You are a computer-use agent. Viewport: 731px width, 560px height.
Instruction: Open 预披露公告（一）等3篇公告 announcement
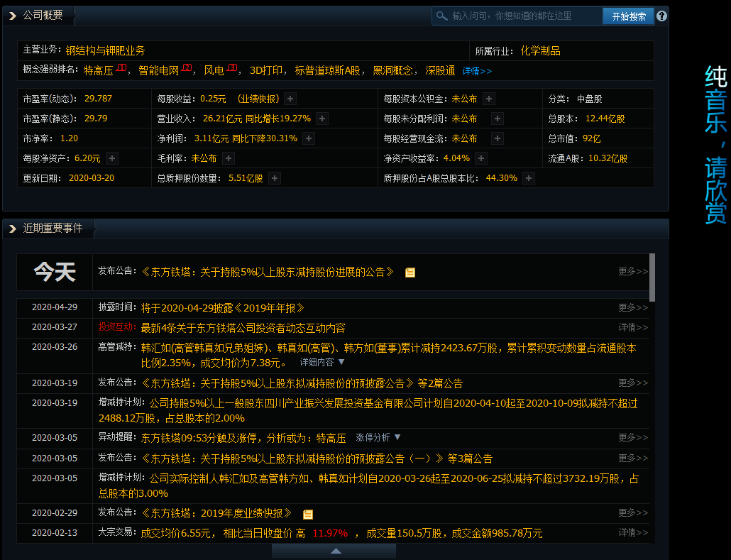click(x=317, y=459)
